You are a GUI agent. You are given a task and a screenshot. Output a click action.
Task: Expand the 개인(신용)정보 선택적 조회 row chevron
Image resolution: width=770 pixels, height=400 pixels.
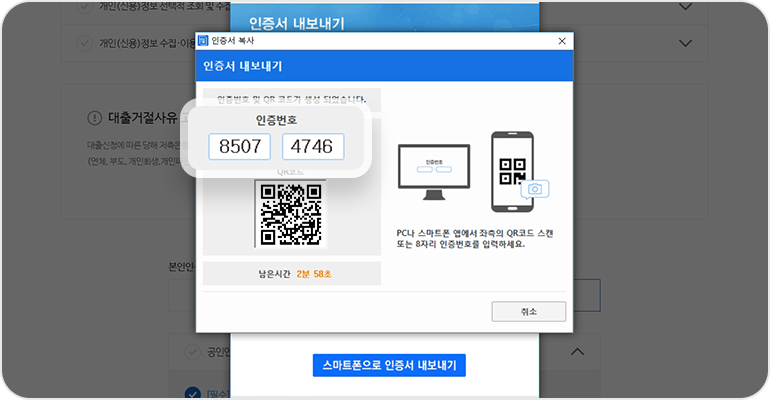(685, 7)
